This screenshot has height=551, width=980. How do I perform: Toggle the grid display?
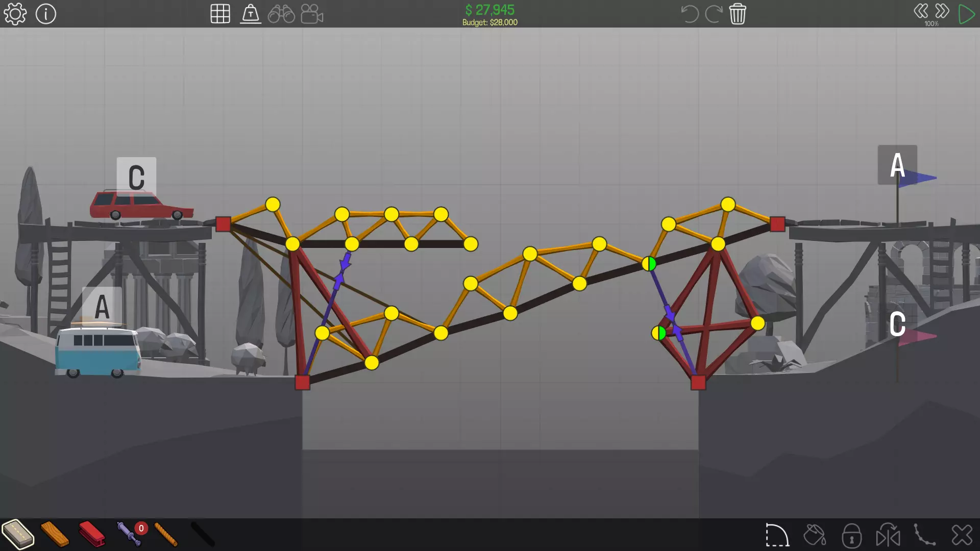(220, 14)
